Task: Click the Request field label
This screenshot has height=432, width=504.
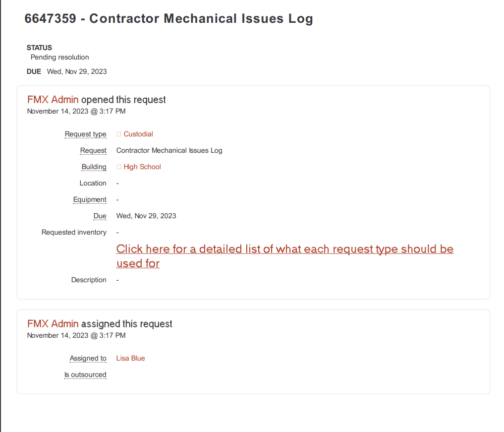Action: pos(93,151)
